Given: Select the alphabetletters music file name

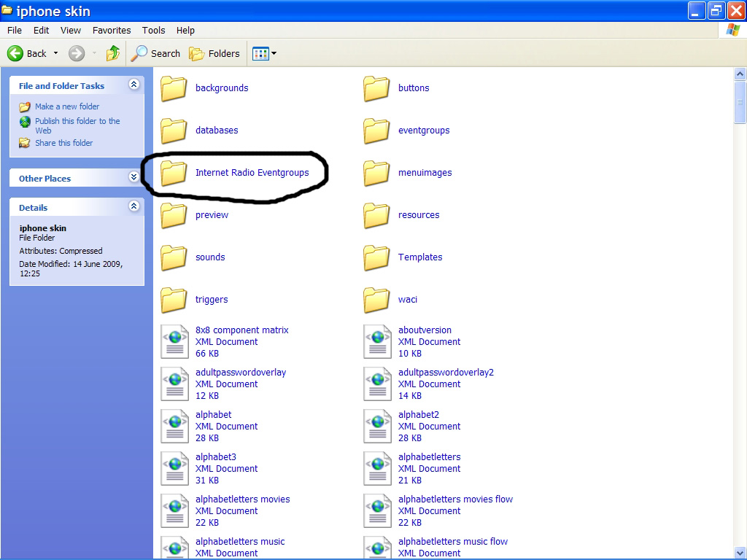Looking at the screenshot, I should [x=240, y=542].
